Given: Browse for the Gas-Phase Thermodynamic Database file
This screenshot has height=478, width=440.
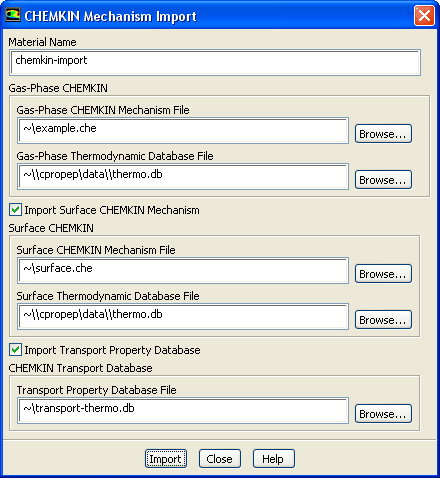Looking at the screenshot, I should click(x=383, y=180).
